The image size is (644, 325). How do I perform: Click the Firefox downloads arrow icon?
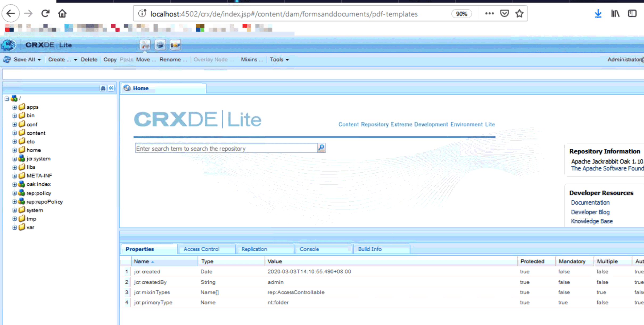click(598, 13)
